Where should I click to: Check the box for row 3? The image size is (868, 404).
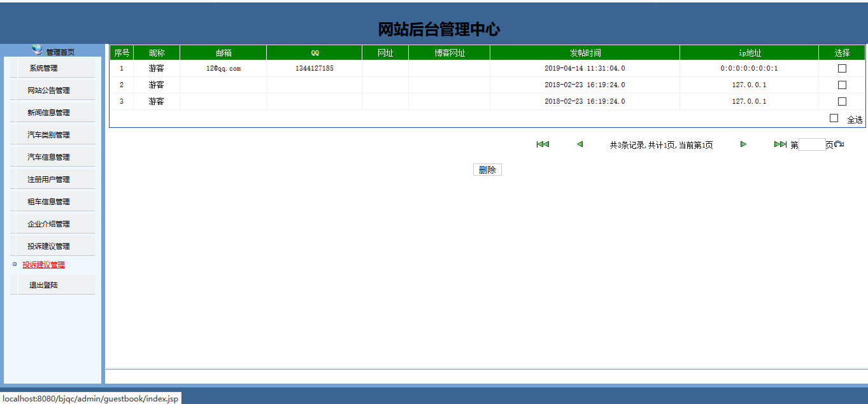click(842, 101)
